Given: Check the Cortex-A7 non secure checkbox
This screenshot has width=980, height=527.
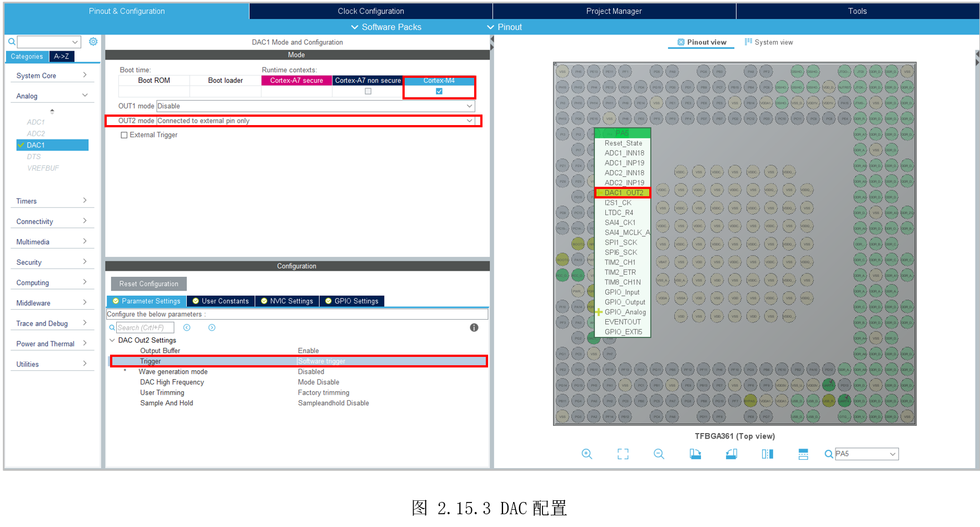Looking at the screenshot, I should [367, 91].
